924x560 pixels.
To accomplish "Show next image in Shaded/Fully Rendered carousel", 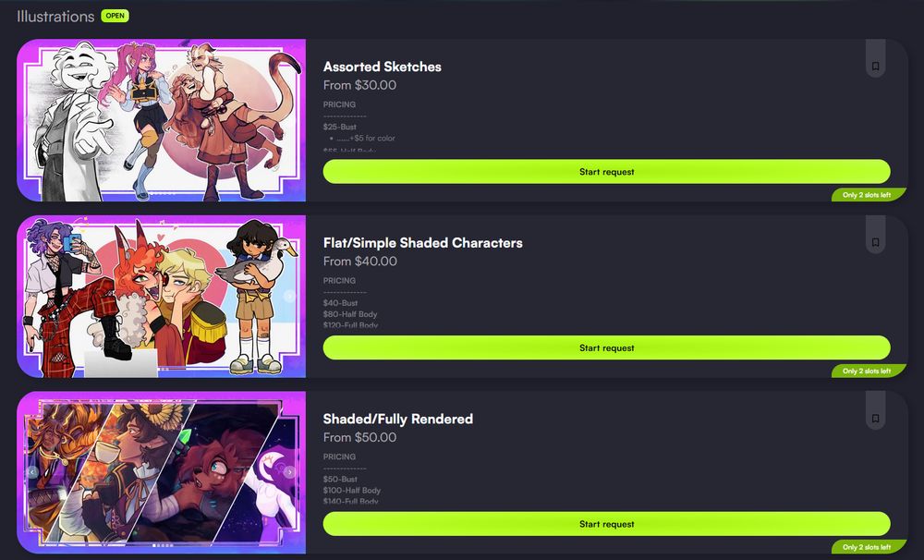I will [289, 472].
